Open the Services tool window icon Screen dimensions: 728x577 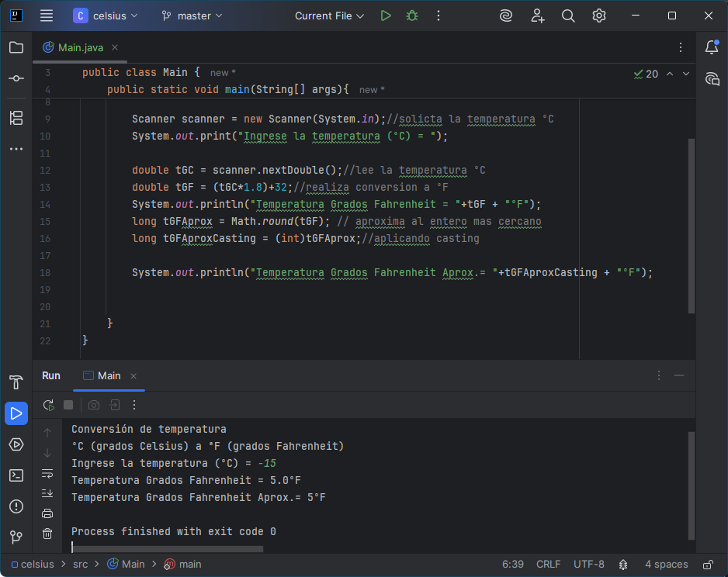16,444
